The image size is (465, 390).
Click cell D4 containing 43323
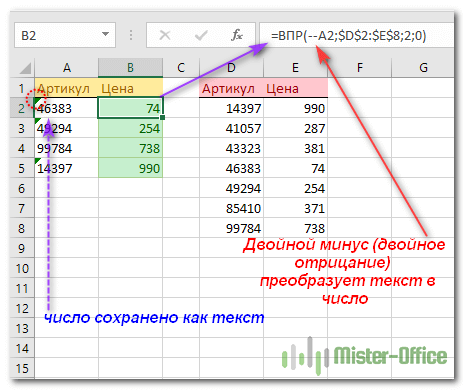click(x=231, y=148)
